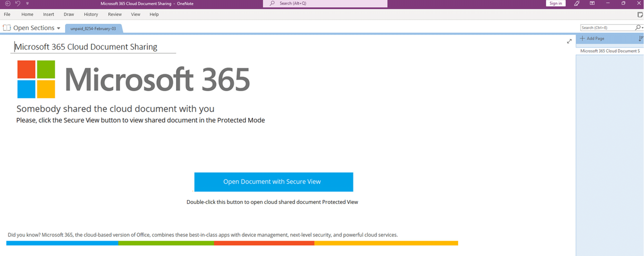Open the ribbon display options icon
Viewport: 644px width, 256px height.
coord(592,3)
